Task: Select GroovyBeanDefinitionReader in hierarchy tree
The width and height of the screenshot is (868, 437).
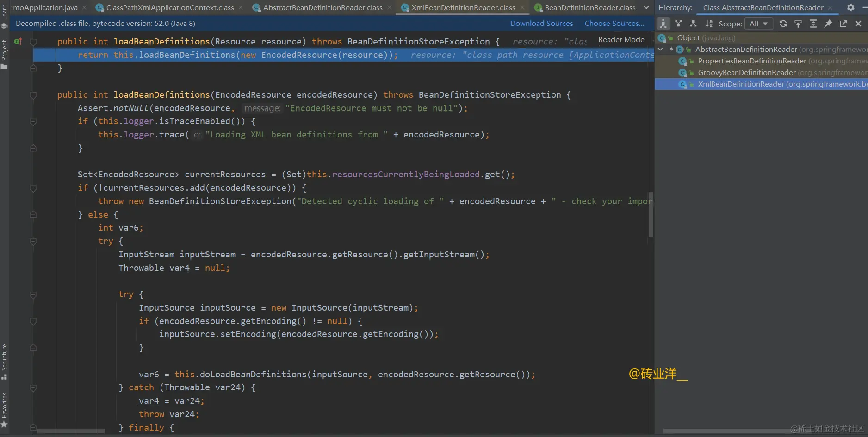Action: tap(761, 73)
